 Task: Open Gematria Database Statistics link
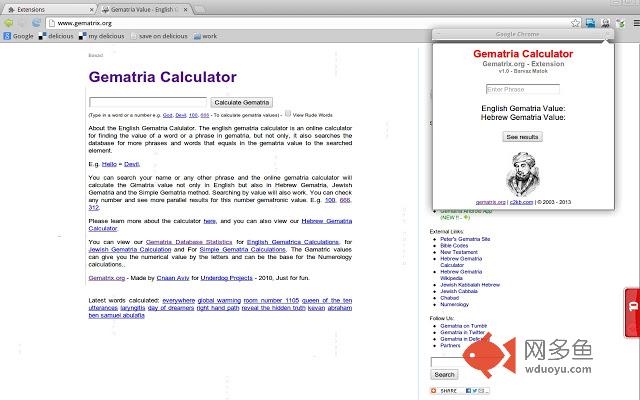click(x=189, y=242)
